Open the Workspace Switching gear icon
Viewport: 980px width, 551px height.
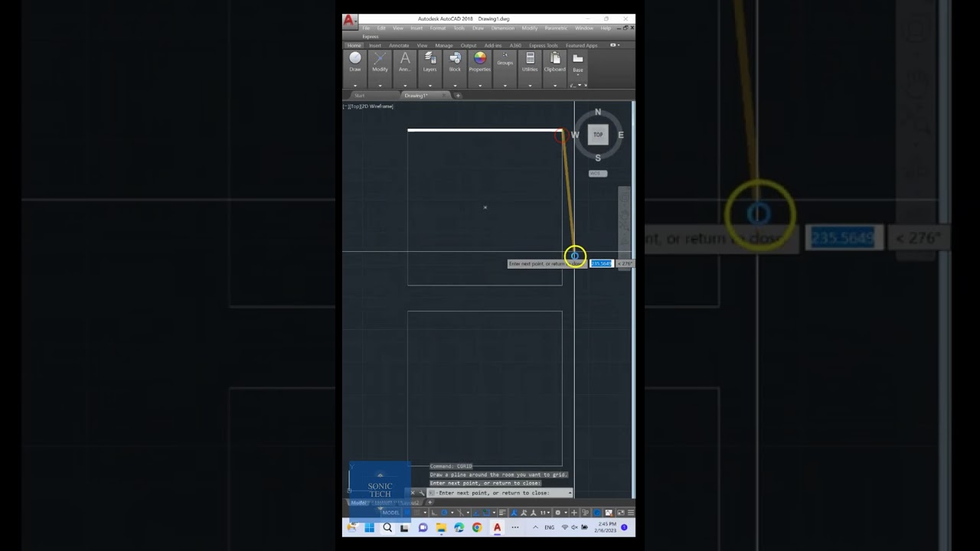[x=557, y=513]
